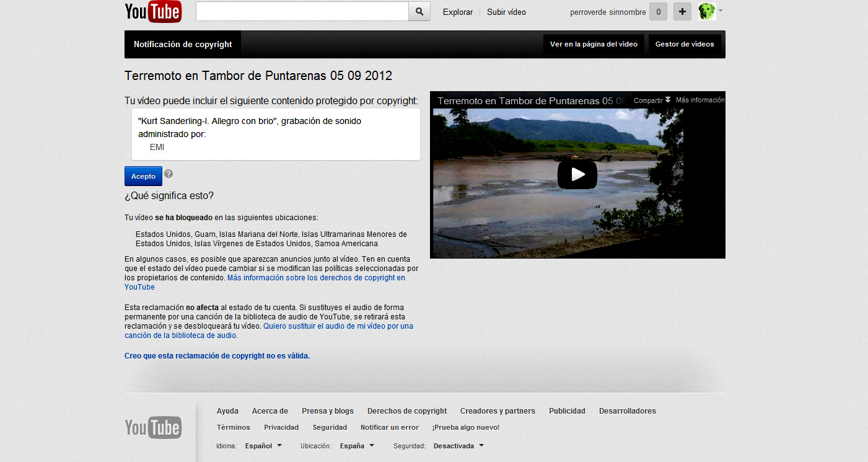The image size is (868, 462).
Task: Open Creadores y partners footer link
Action: [498, 411]
